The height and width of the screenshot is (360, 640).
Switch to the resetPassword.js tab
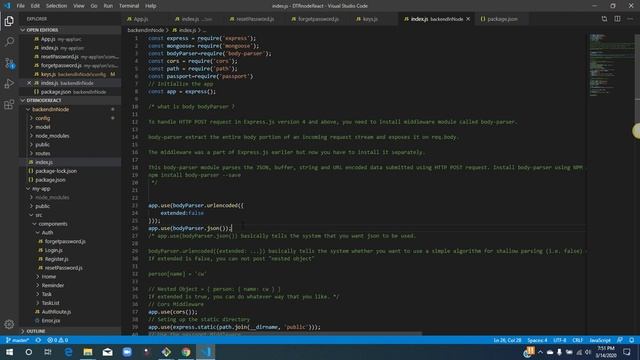255,19
